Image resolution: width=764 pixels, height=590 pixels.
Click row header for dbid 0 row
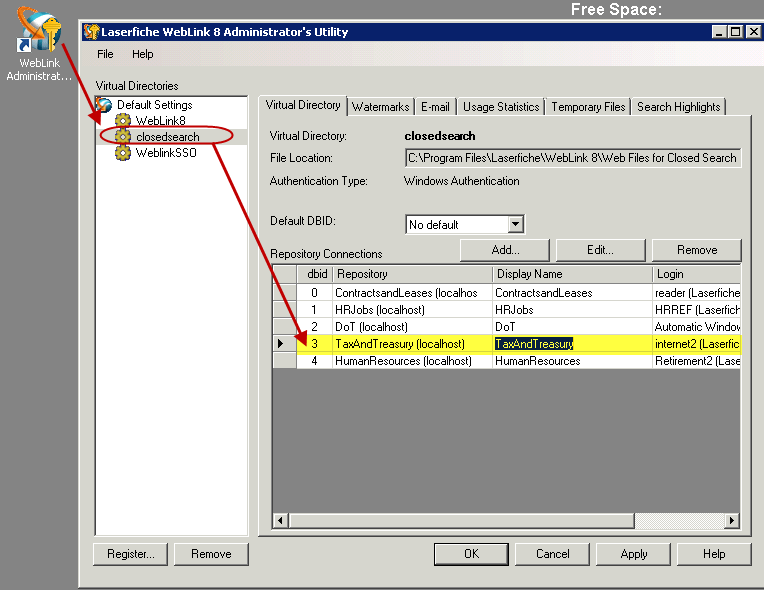pyautogui.click(x=285, y=293)
